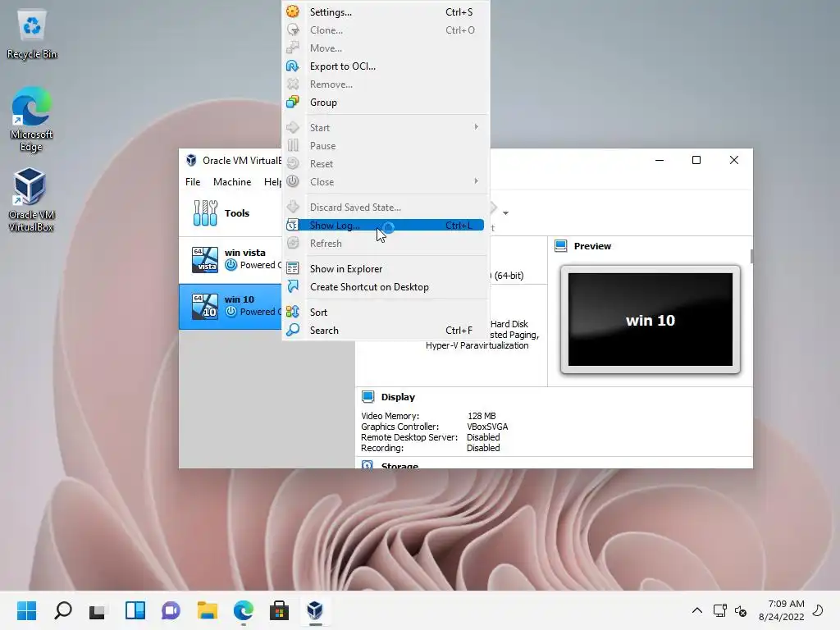
Task: Open the File menu in VirtualBox
Action: 193,182
